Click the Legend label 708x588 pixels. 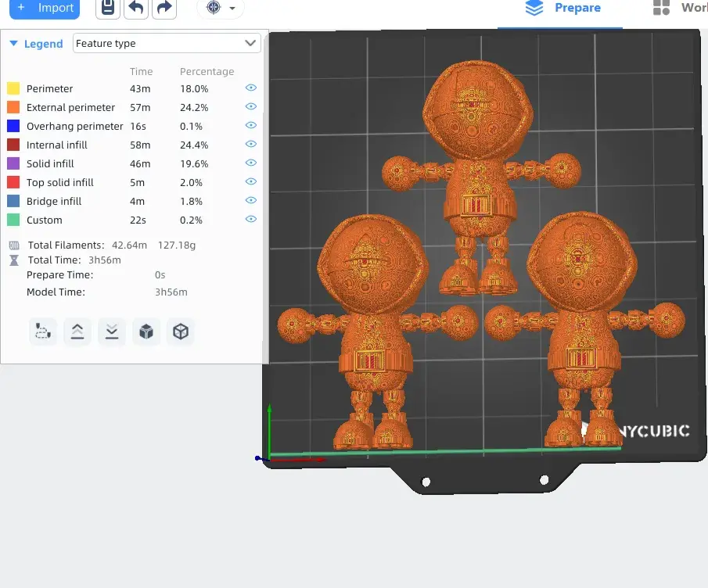click(x=43, y=44)
